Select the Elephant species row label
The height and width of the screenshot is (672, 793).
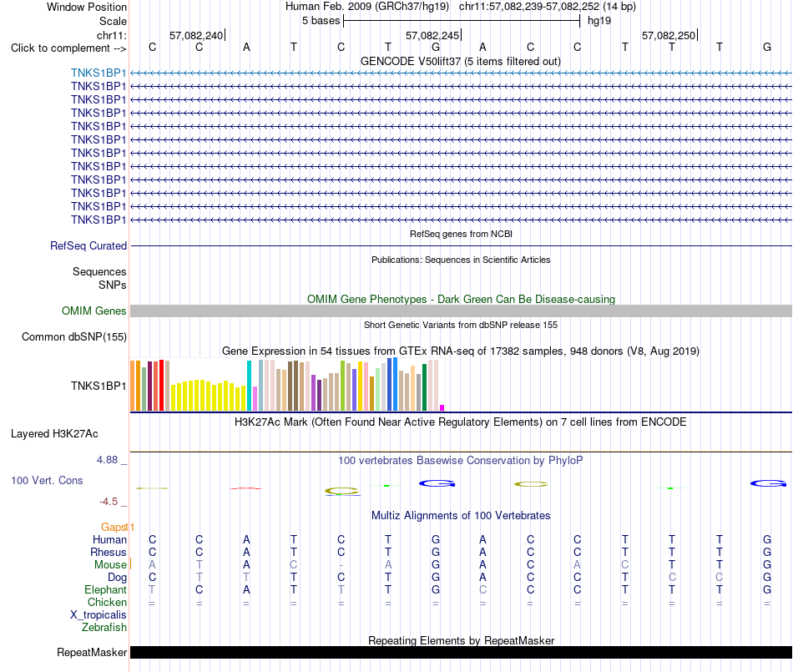[x=105, y=589]
